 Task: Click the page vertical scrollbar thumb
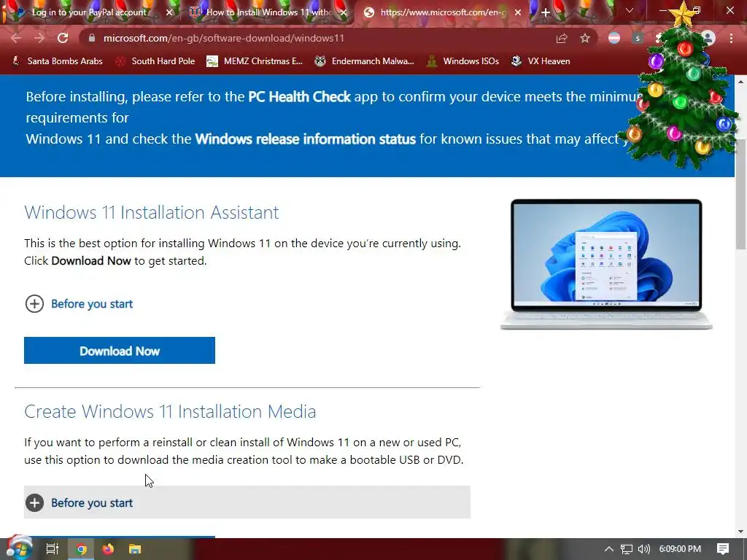[x=741, y=194]
